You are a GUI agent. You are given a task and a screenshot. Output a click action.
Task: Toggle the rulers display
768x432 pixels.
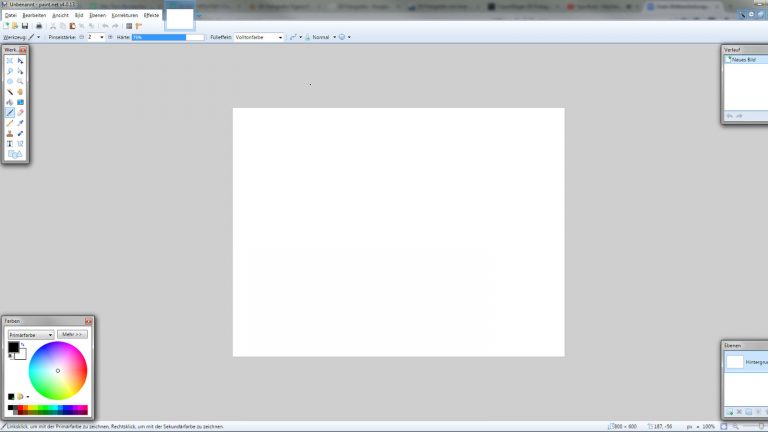click(x=139, y=25)
